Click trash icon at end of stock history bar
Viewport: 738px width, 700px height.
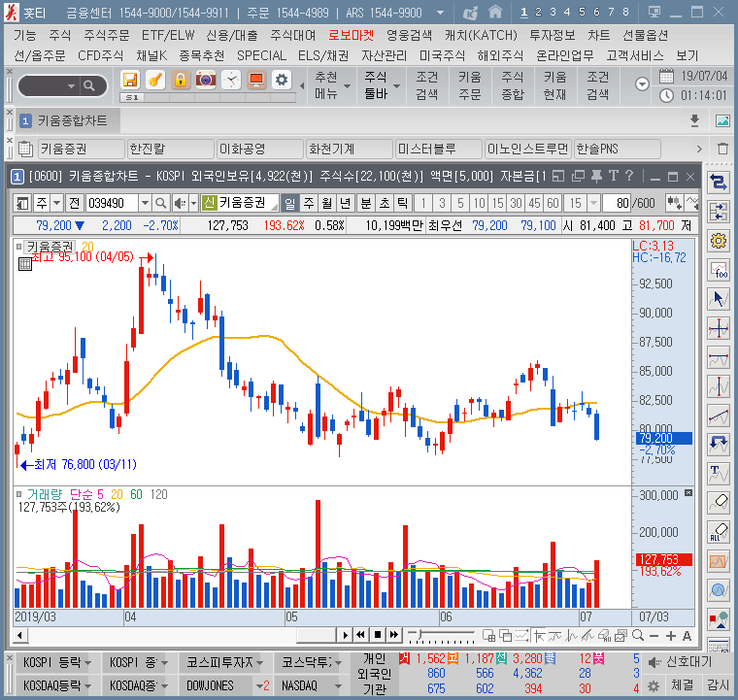pos(722,149)
